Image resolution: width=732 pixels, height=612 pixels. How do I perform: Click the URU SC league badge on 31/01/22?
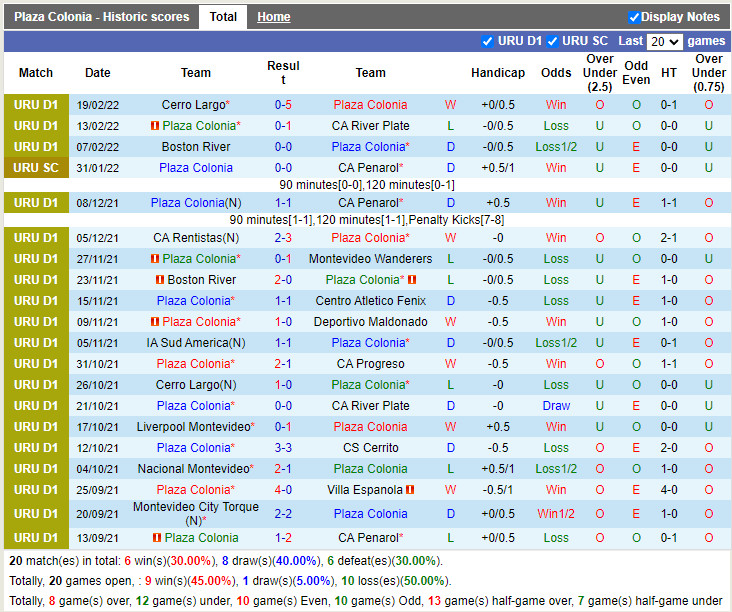36,168
